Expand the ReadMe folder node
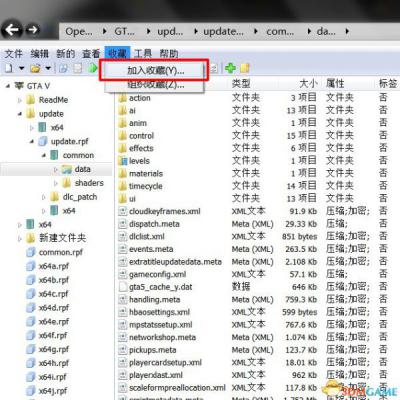Image resolution: width=400 pixels, height=400 pixels. click(19, 100)
